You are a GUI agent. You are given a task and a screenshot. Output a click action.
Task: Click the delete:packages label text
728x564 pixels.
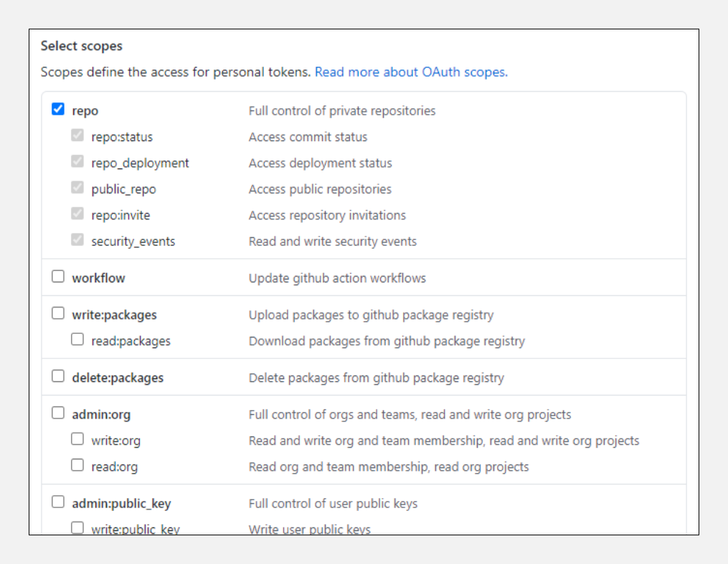click(118, 378)
